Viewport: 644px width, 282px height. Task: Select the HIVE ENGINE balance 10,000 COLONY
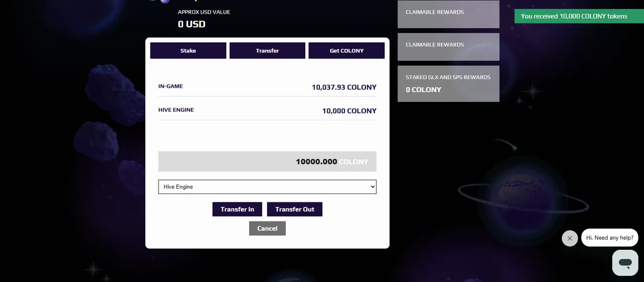point(349,111)
